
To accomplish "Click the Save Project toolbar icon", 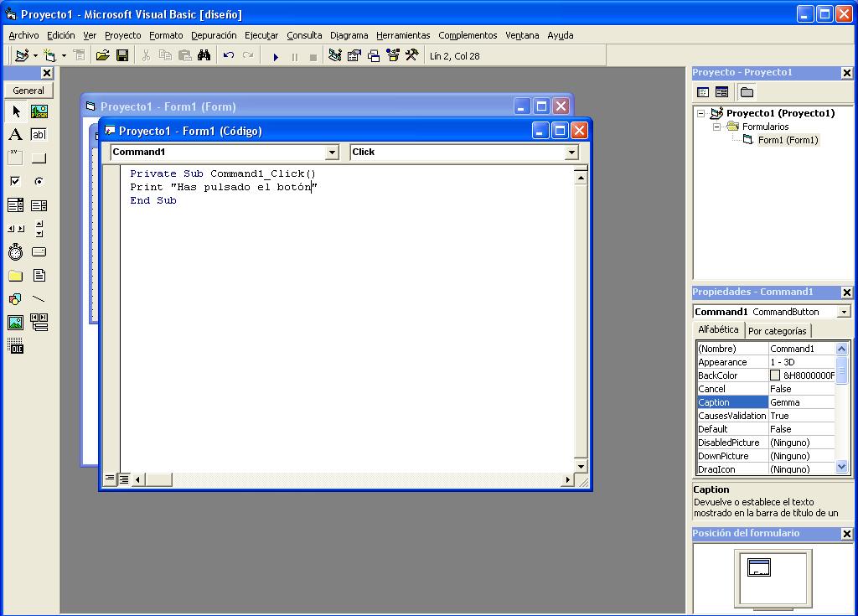I will tap(122, 54).
